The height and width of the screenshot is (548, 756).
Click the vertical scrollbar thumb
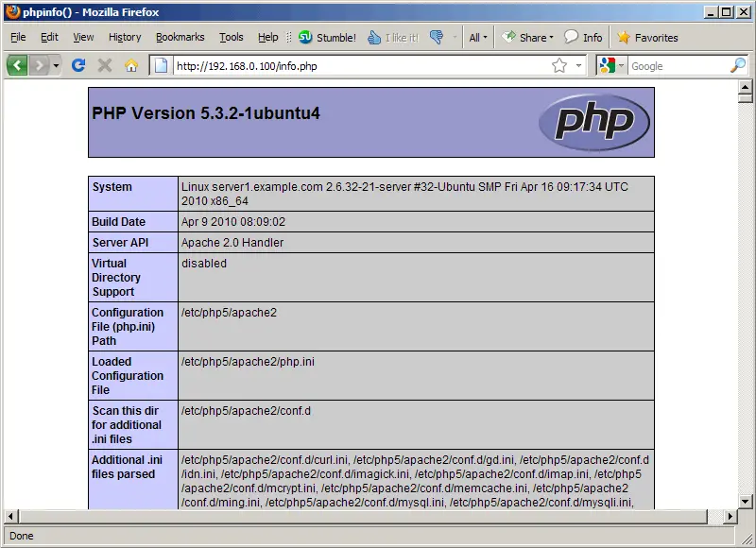pyautogui.click(x=745, y=98)
